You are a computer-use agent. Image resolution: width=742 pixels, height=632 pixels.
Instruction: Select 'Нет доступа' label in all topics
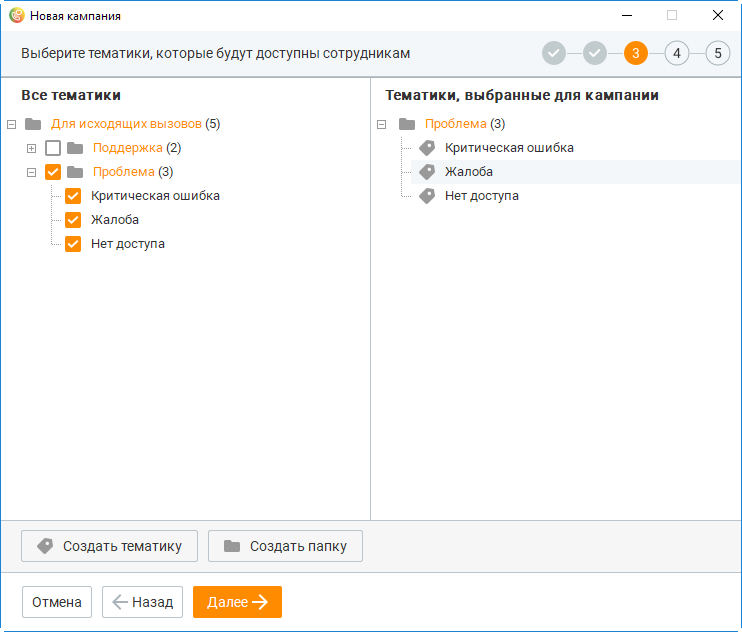(x=128, y=244)
